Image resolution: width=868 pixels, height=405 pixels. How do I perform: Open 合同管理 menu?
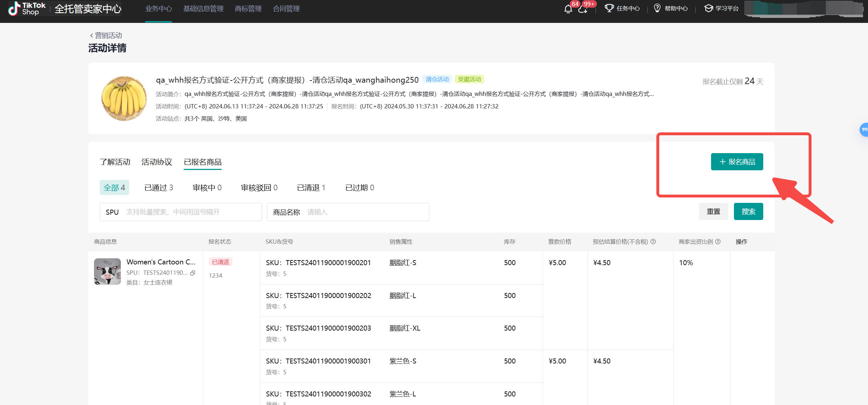[x=286, y=9]
